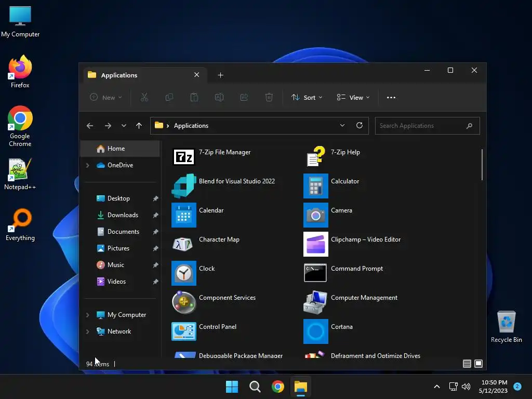Select the Control Panel icon

pos(183,331)
